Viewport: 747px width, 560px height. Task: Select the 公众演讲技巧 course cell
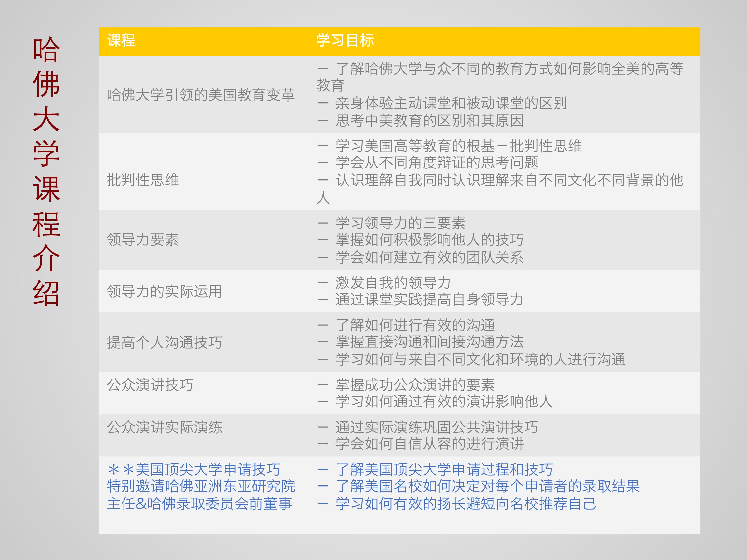(x=150, y=385)
